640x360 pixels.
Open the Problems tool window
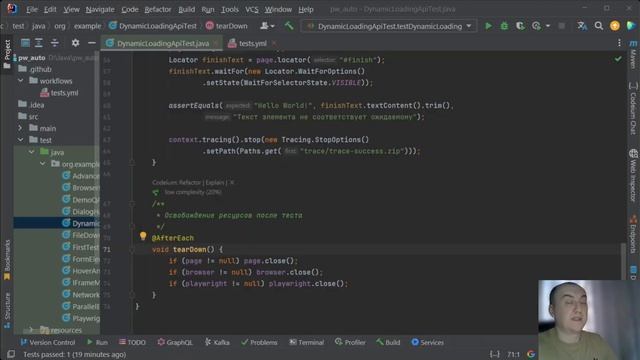click(x=259, y=342)
